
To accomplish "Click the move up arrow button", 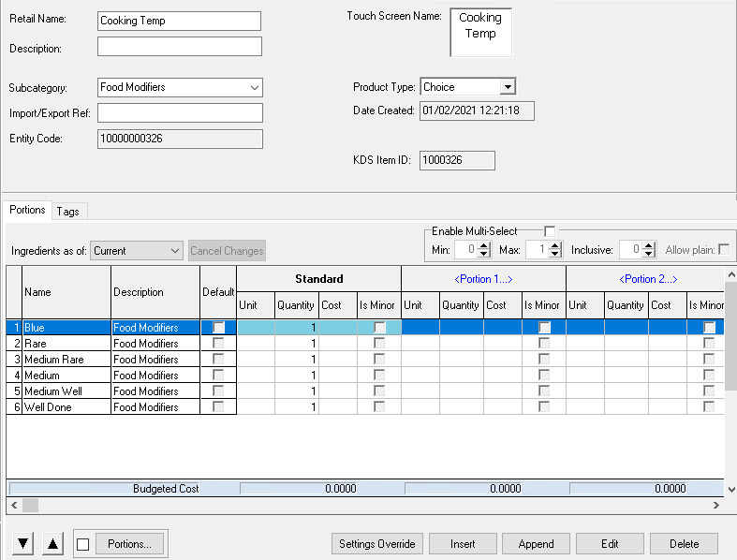I will pyautogui.click(x=53, y=544).
